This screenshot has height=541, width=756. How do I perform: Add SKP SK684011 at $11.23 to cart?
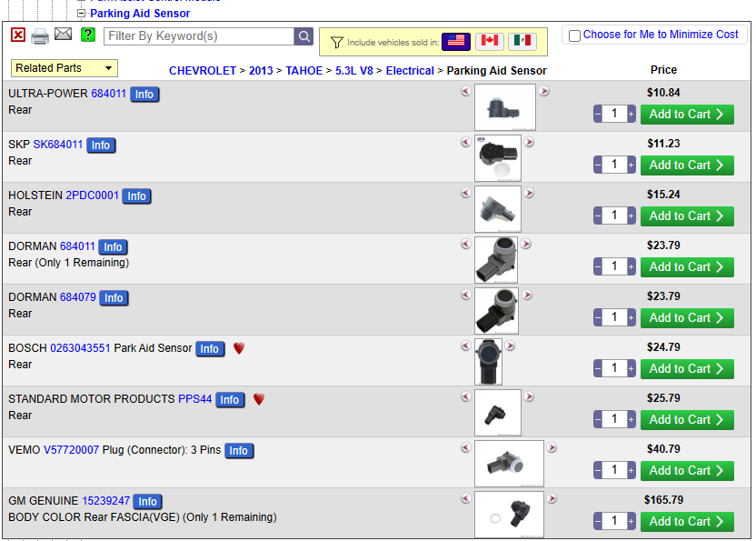687,165
